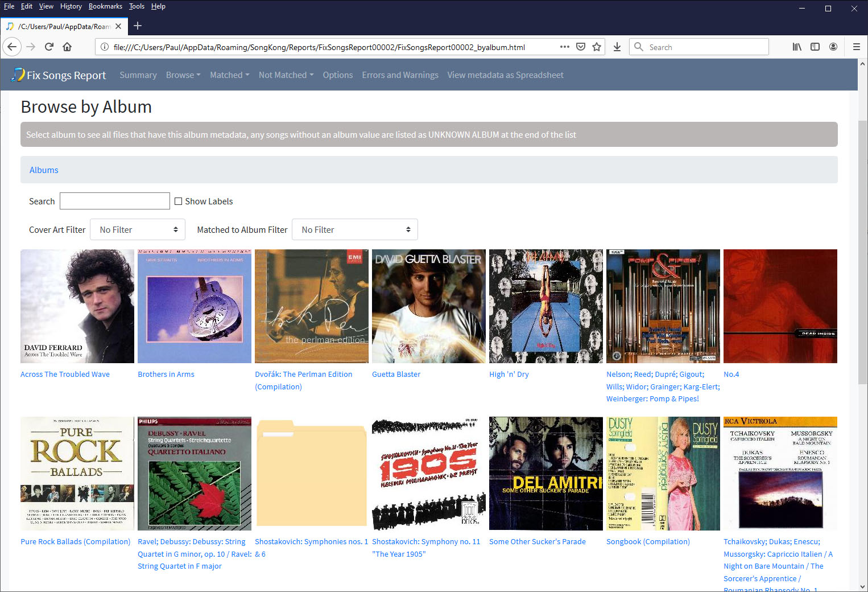The height and width of the screenshot is (592, 868).
Task: Open the Downloads panel
Action: coord(617,47)
